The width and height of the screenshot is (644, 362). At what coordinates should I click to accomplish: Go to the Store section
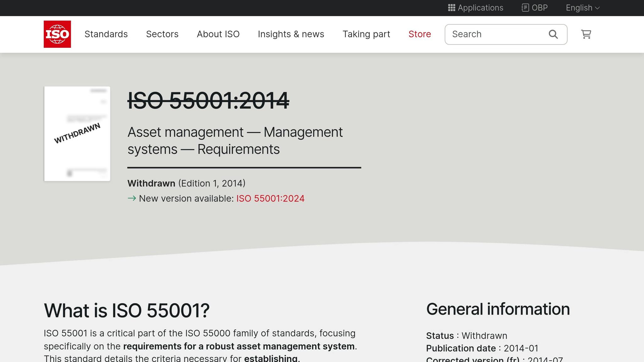coord(419,34)
